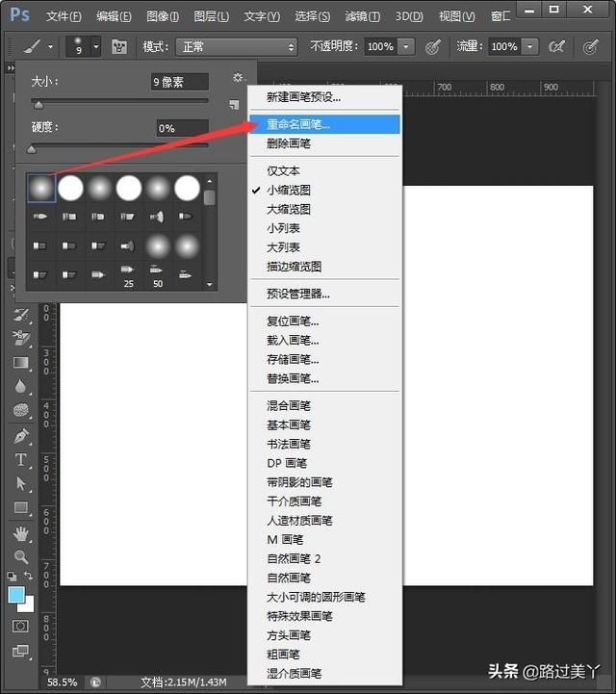Click the brush size 9 像素 field
This screenshot has height=694, width=616.
point(180,82)
